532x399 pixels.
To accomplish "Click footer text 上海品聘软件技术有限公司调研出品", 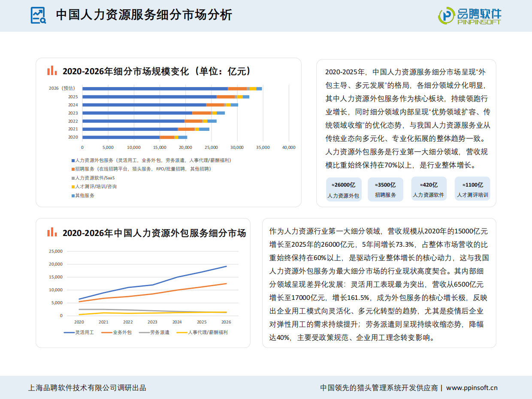I will tap(87, 388).
